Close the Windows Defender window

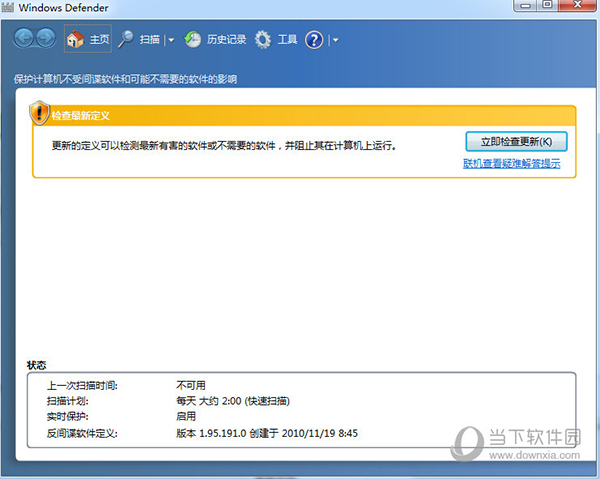(578, 5)
